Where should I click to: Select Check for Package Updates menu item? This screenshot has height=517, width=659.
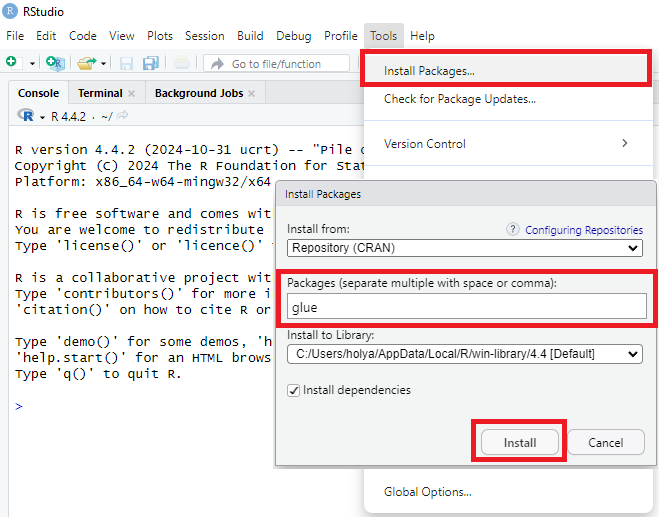460,99
